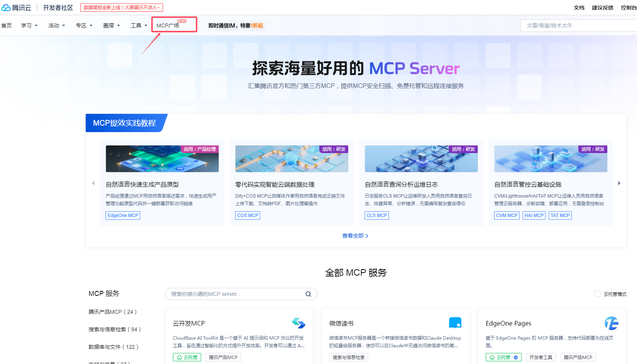Expand the 圈层 dropdown menu
The height and width of the screenshot is (364, 637).
pos(112,26)
